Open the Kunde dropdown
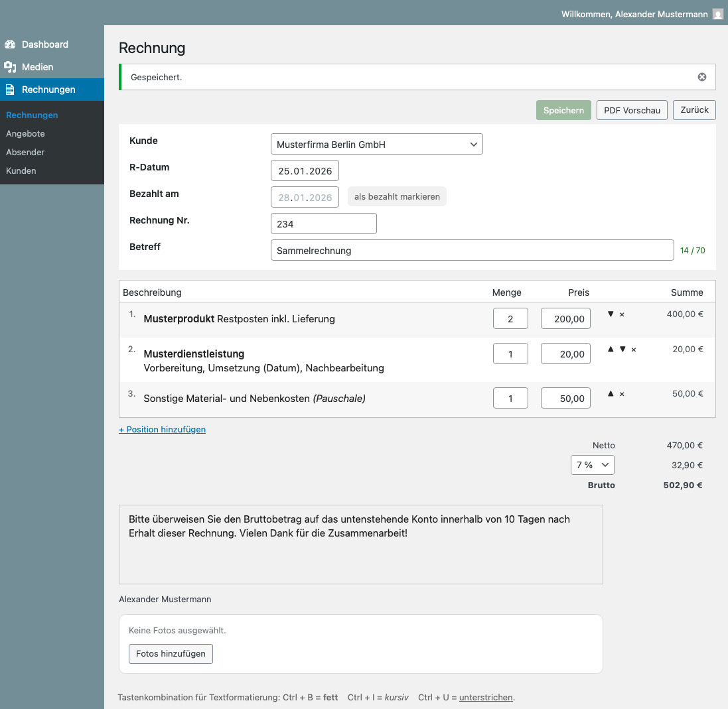Viewport: 728px width, 709px height. click(376, 144)
